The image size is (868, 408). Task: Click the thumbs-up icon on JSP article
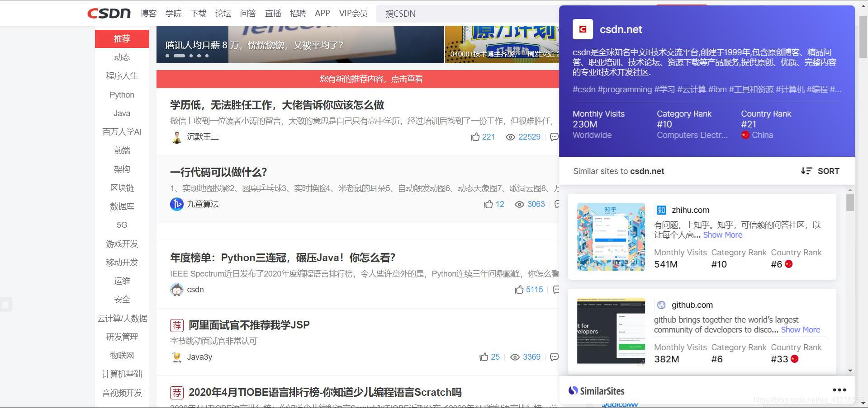pos(484,357)
